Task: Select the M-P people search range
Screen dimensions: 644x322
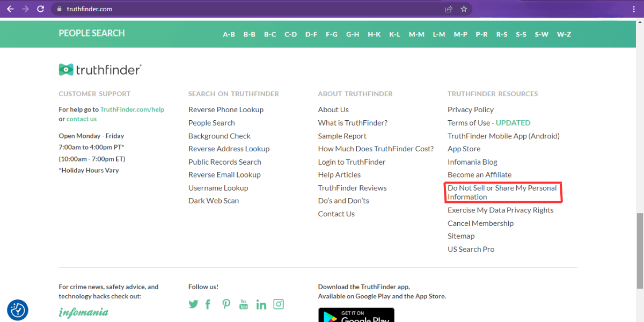Action: coord(460,34)
